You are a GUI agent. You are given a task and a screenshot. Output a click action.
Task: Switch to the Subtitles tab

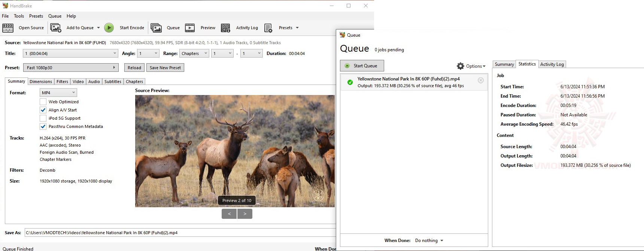pyautogui.click(x=113, y=82)
